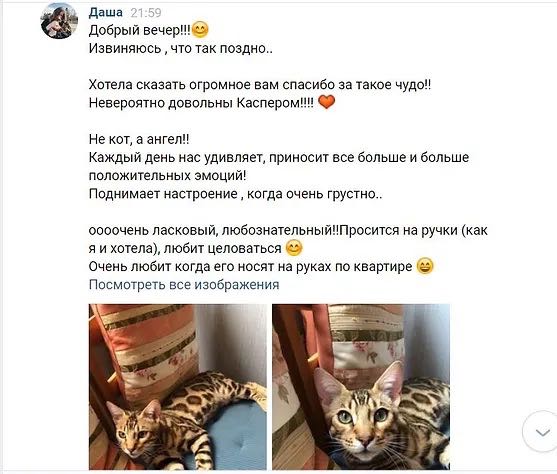Jump to latest messages with the down-chevron button
Image resolution: width=557 pixels, height=474 pixels.
coord(542,432)
